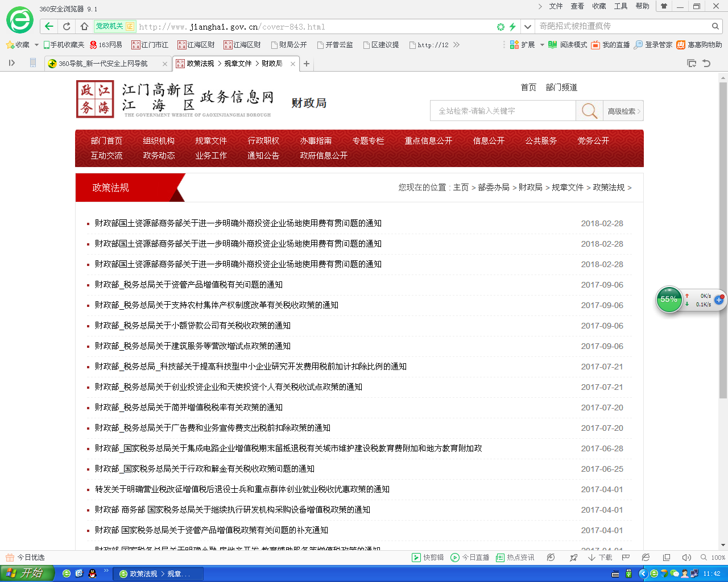Open the 文件 menu

pos(556,6)
